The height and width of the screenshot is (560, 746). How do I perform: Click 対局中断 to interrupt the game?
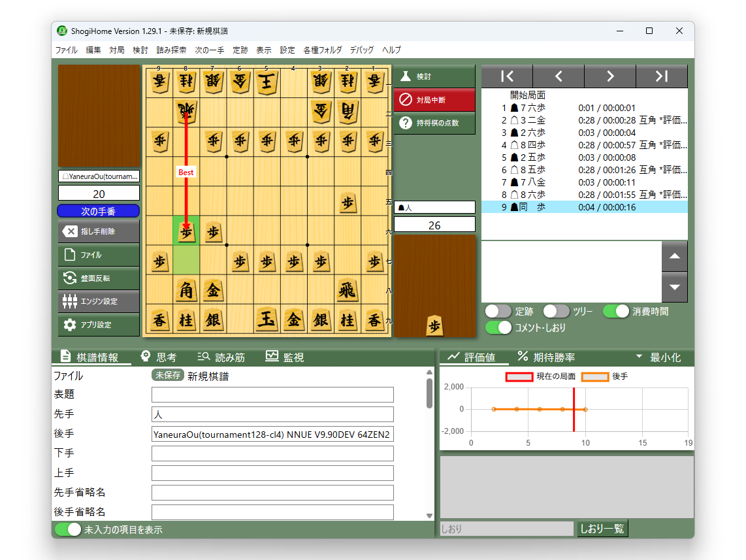coord(434,99)
